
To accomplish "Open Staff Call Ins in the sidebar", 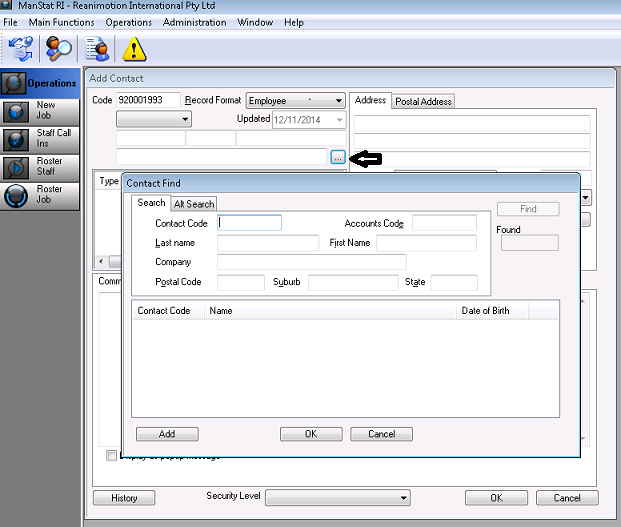I will 40,139.
